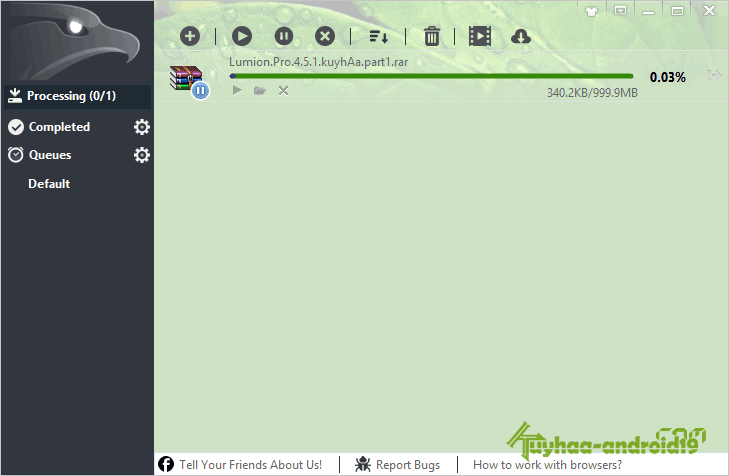Cancel downloads with the toolbar X circle icon
This screenshot has width=729, height=476.
click(325, 36)
